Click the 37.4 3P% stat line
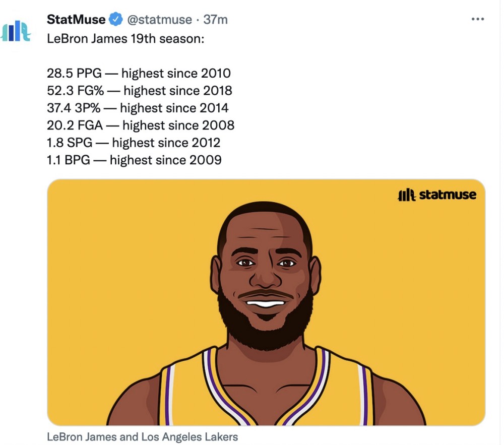Screen dimensions: 504x445 click(137, 108)
